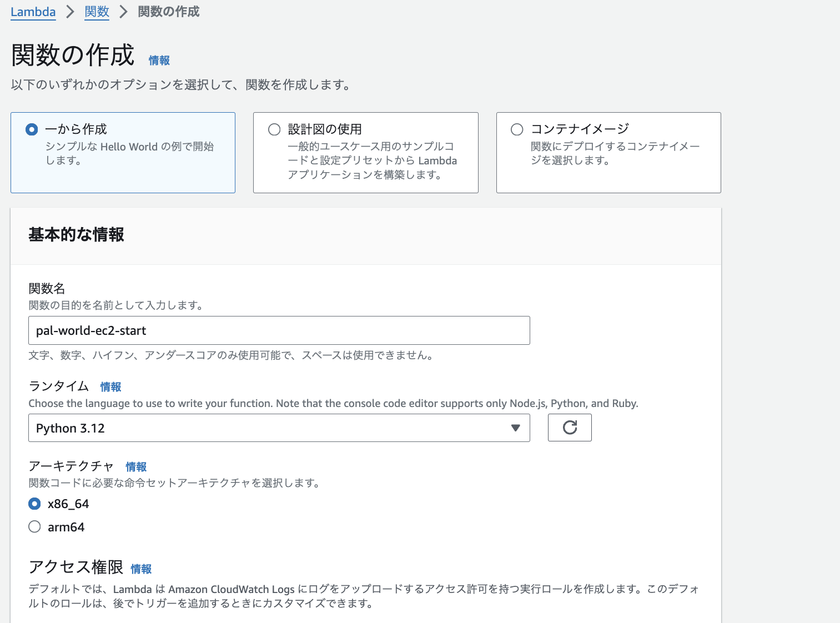The image size is (840, 623).
Task: Click the chevron before 関数の作成 in the breadcrumb
Action: [x=123, y=12]
